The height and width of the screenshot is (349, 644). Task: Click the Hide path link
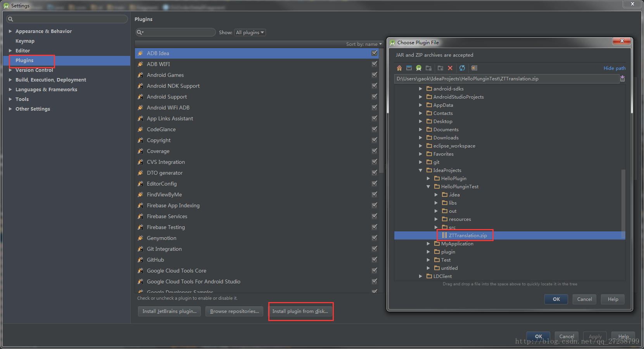(x=615, y=68)
